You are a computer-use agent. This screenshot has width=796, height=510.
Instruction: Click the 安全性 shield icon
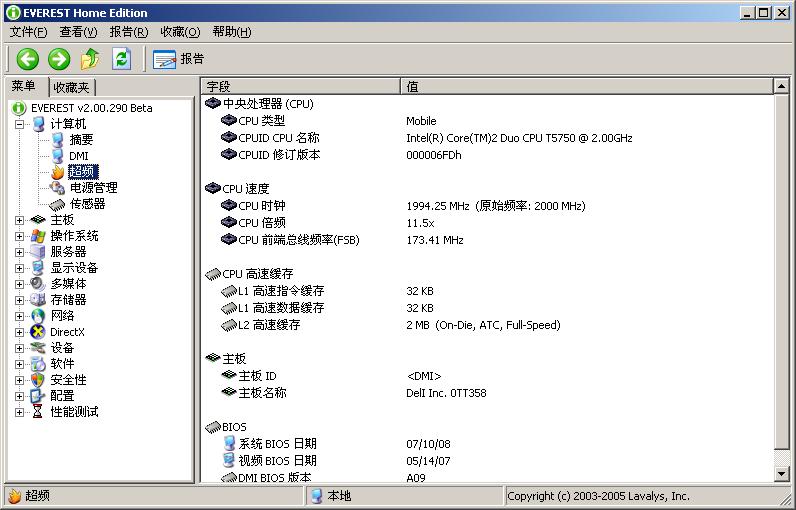pos(38,380)
